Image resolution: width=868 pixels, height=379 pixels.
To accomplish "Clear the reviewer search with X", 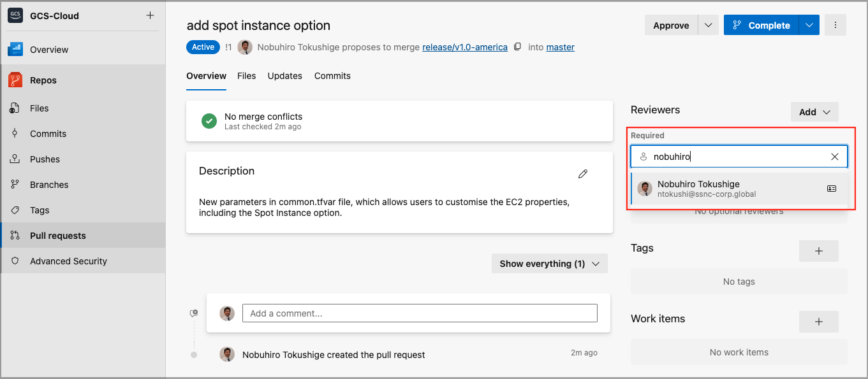I will click(x=834, y=157).
